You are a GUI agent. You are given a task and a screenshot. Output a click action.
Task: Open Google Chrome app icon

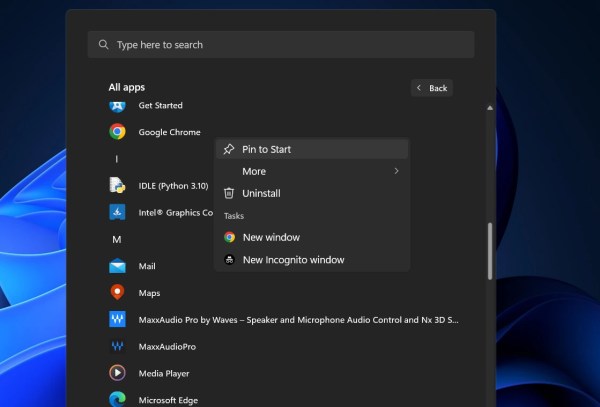117,132
